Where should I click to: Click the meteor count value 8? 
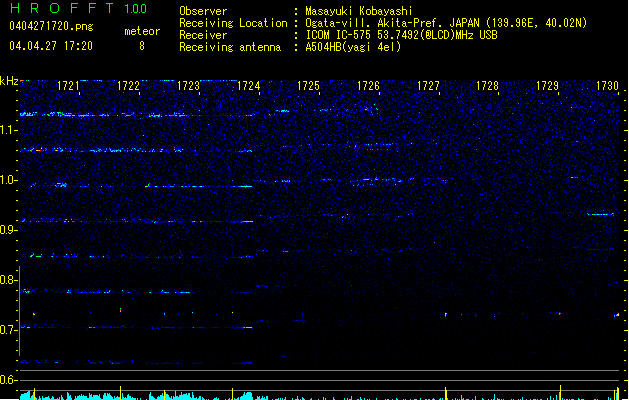[142, 46]
